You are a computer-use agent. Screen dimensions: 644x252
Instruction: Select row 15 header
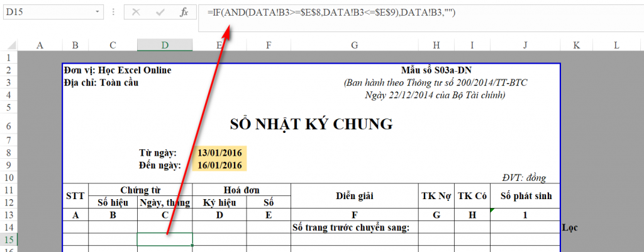(9, 239)
